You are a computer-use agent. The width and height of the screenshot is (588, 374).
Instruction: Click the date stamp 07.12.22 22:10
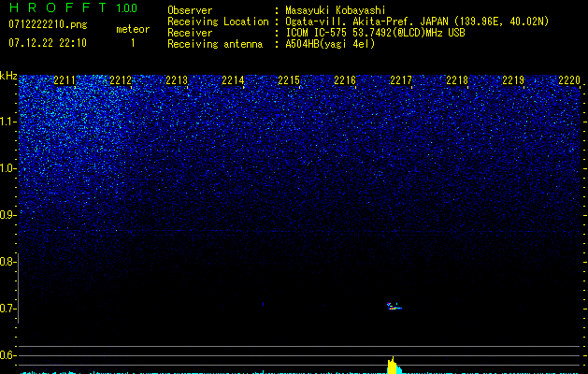click(x=48, y=43)
